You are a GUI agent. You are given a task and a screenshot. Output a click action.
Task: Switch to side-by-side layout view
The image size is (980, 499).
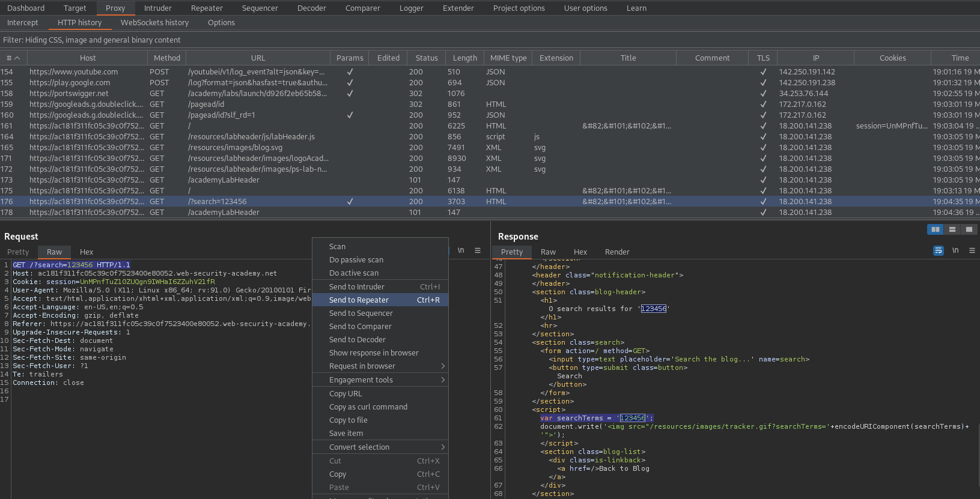tap(935, 229)
